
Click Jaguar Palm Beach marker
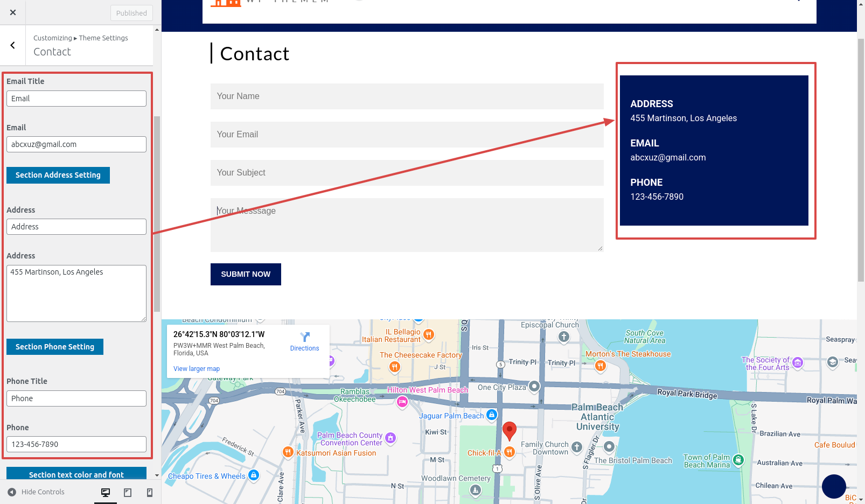[492, 415]
